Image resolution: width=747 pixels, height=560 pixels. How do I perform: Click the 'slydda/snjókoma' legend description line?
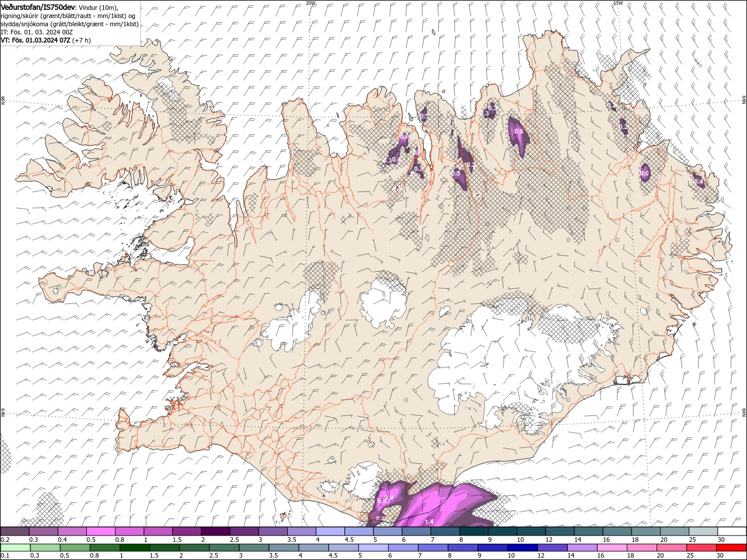pos(70,24)
